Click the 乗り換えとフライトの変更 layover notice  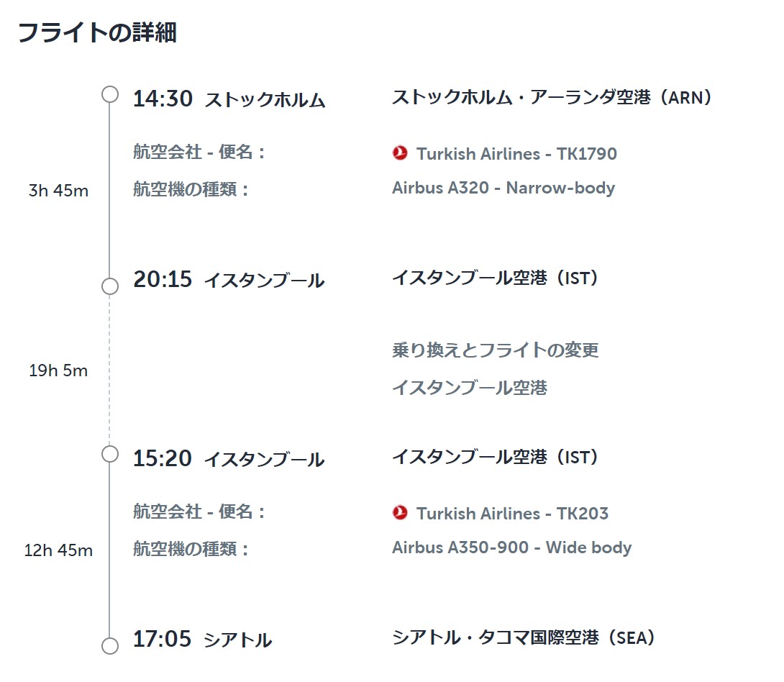[495, 350]
